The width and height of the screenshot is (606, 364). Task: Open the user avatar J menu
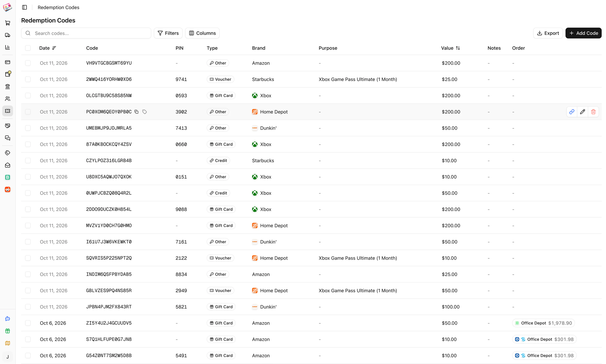tap(8, 357)
